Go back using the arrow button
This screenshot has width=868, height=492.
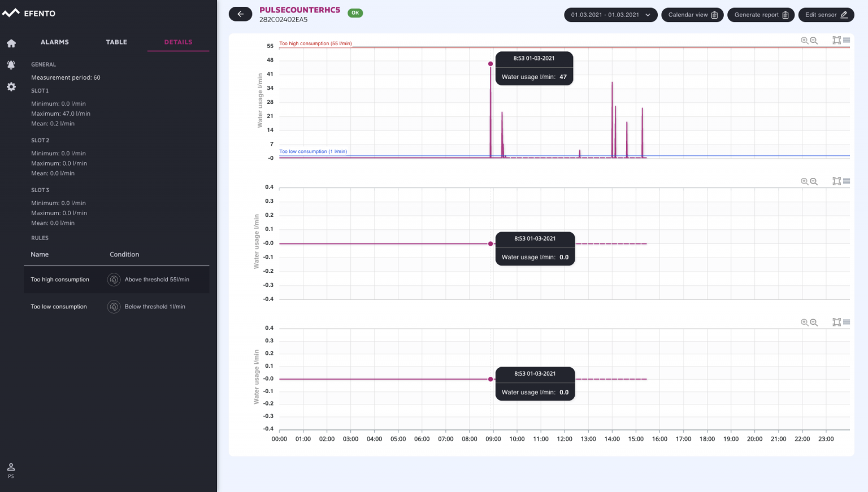(x=240, y=14)
